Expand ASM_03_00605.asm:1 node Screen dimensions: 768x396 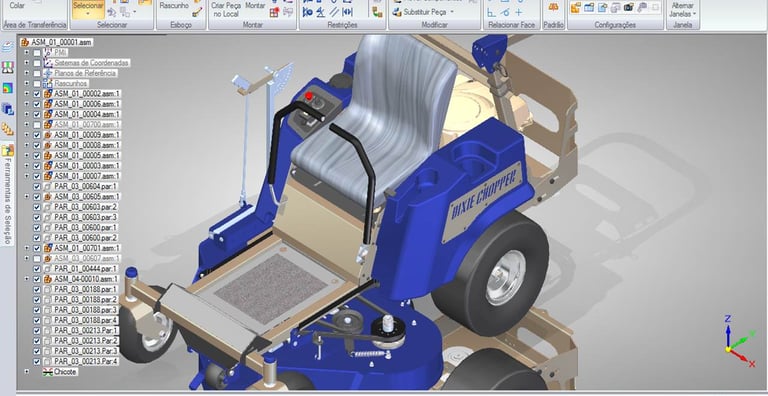[x=27, y=197]
